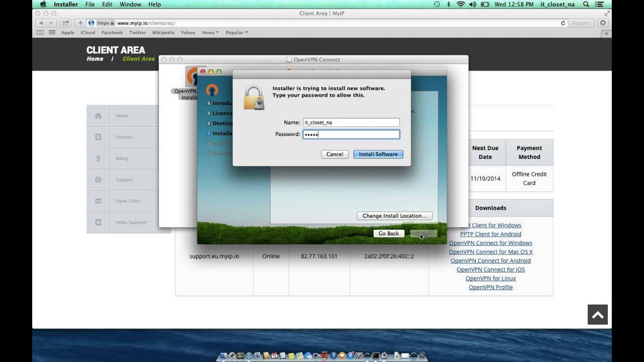This screenshot has height=362, width=644.
Task: Click Change Install Location button
Action: click(x=394, y=216)
